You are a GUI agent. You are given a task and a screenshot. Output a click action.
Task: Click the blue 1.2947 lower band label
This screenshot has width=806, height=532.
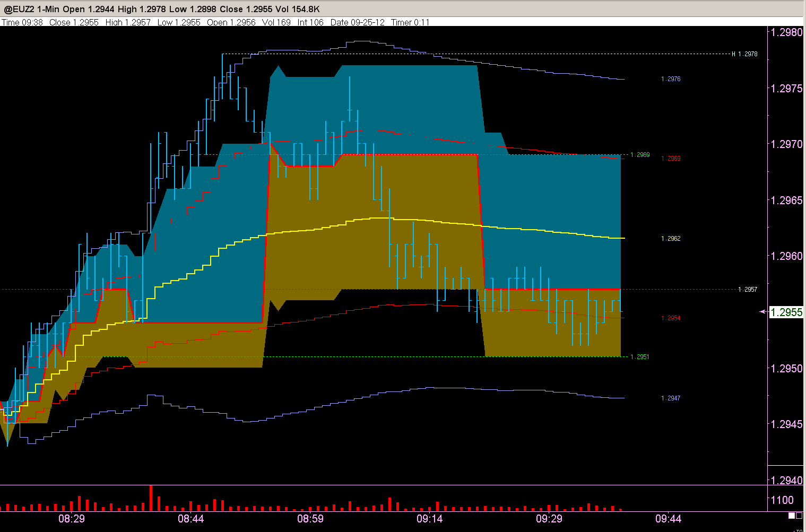coord(671,398)
